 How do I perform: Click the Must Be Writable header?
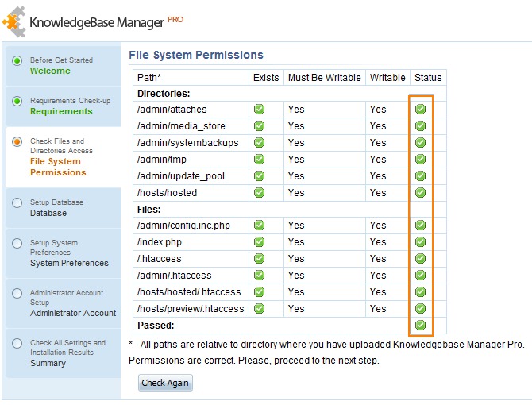point(324,78)
